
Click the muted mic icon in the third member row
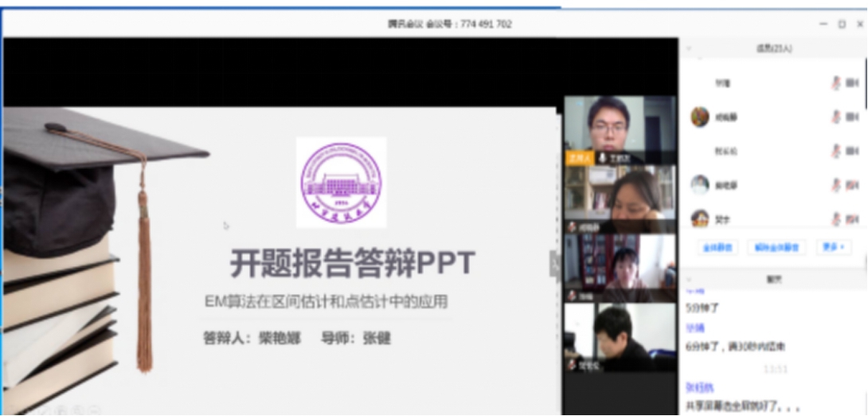coord(836,151)
